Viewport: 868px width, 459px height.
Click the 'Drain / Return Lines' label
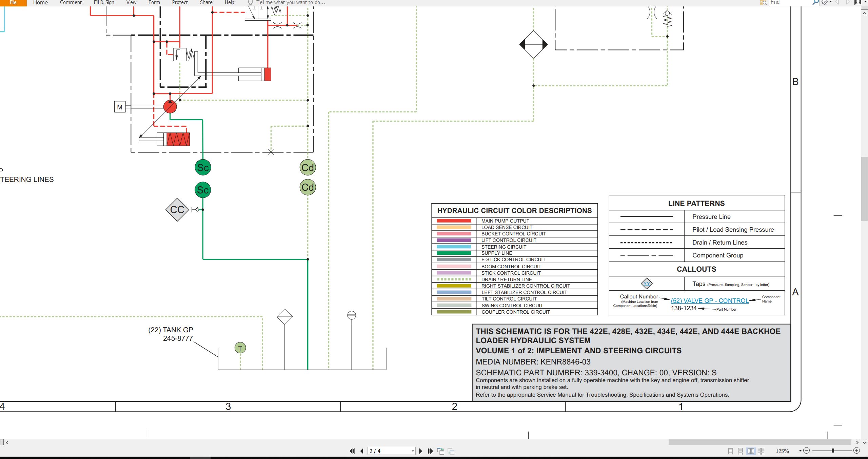(720, 243)
